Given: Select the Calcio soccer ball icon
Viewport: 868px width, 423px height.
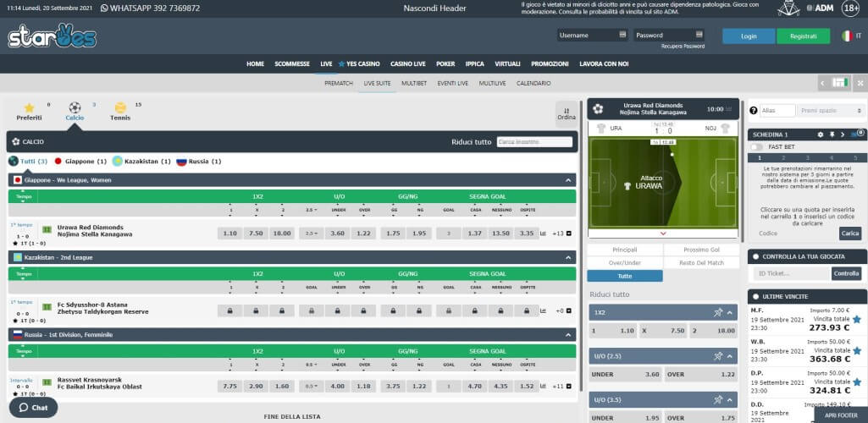Looking at the screenshot, I should coord(75,107).
